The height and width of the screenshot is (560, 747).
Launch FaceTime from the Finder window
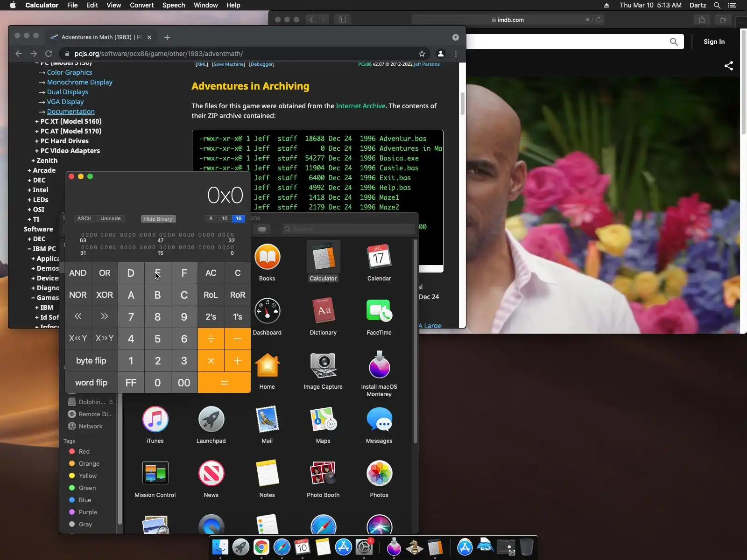[379, 311]
